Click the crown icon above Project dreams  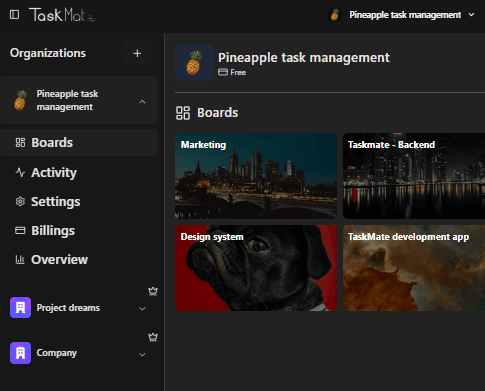[x=153, y=291]
